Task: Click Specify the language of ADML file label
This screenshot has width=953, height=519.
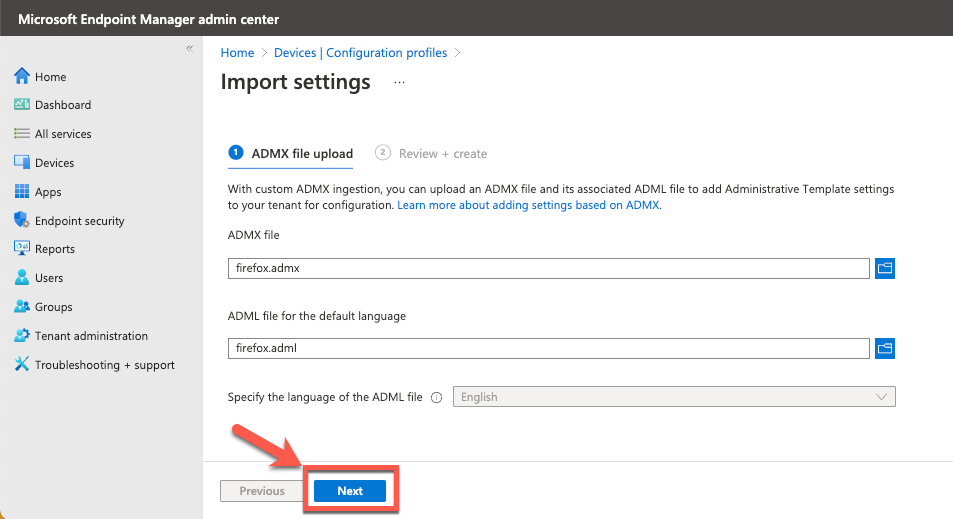Action: point(325,397)
